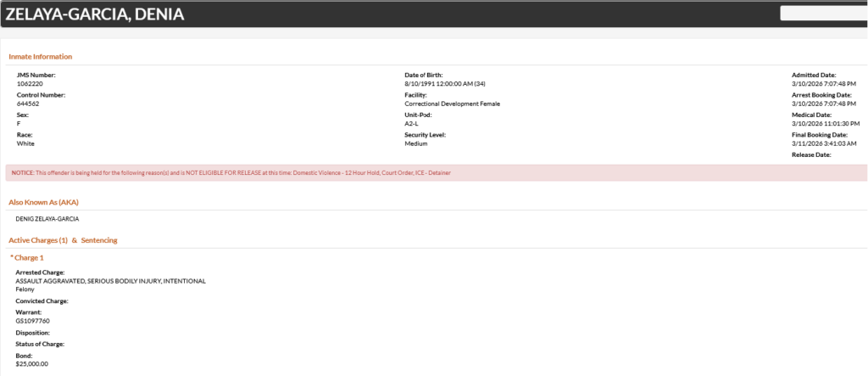Select the Medical Date value

(x=824, y=124)
